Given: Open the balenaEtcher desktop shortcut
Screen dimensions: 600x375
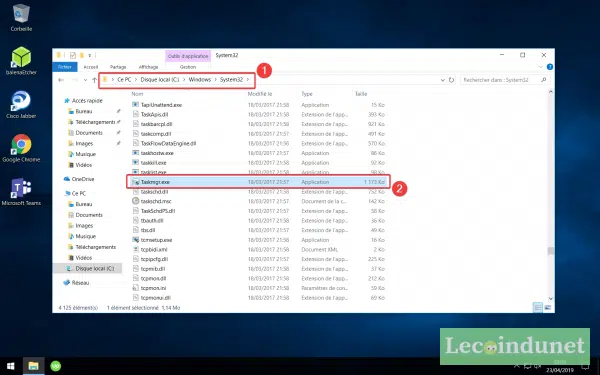Looking at the screenshot, I should 21,60.
